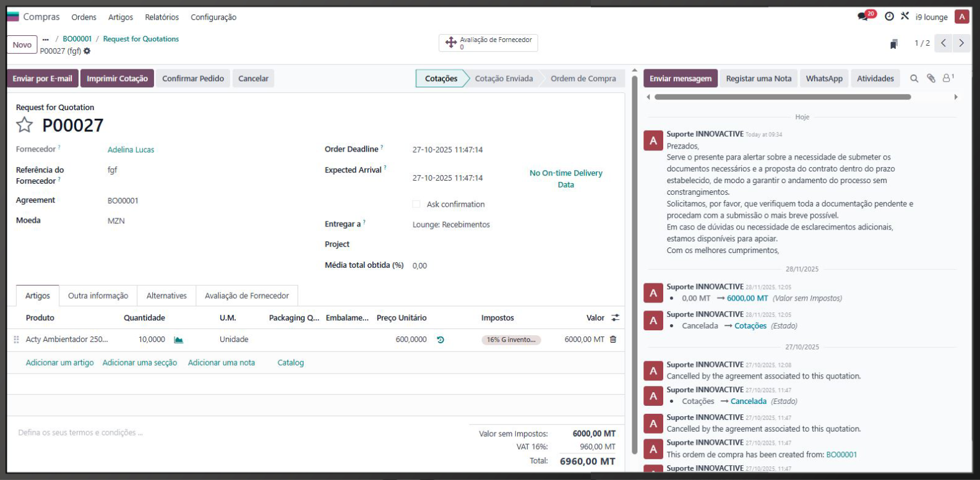Delete the Acty Ambientador line with trash icon

tap(613, 339)
